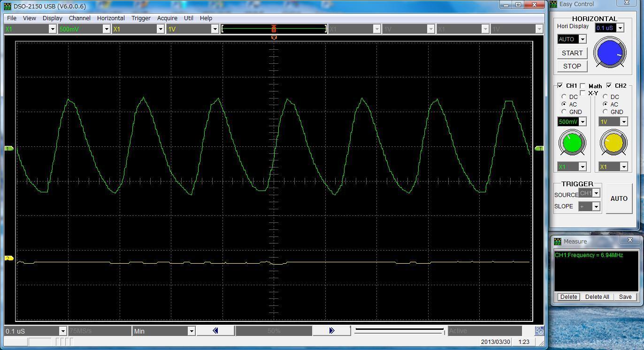Adjust the blue HORIZONTAL timebase knob

click(610, 53)
